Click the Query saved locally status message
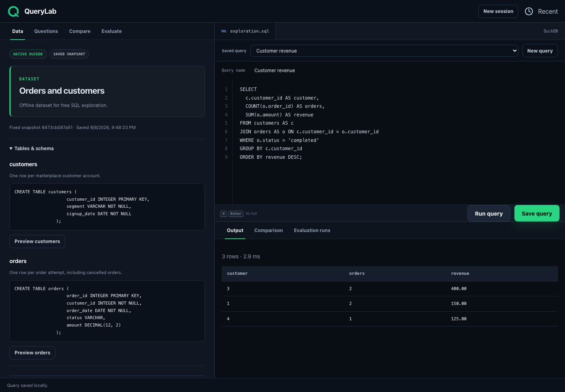This screenshot has height=392, width=565. (27, 385)
